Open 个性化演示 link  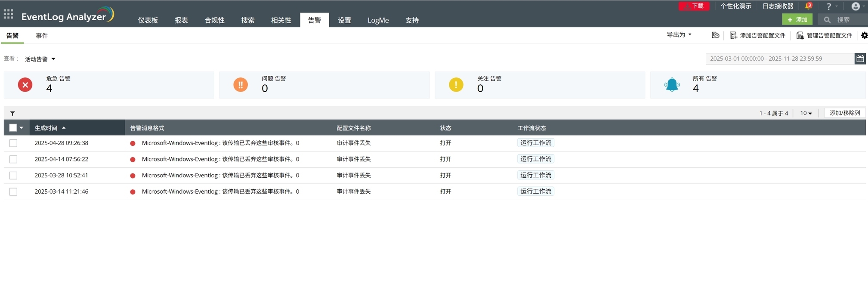(736, 6)
